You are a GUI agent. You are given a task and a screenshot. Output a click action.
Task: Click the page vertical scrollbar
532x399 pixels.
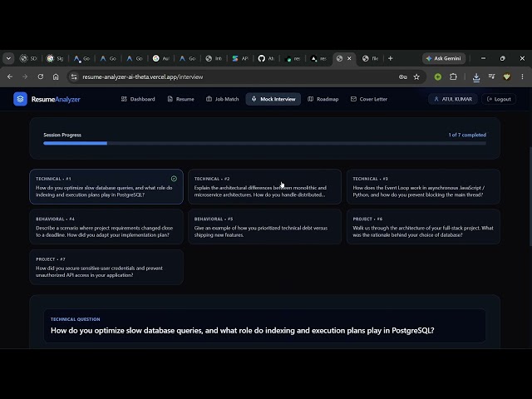530,197
